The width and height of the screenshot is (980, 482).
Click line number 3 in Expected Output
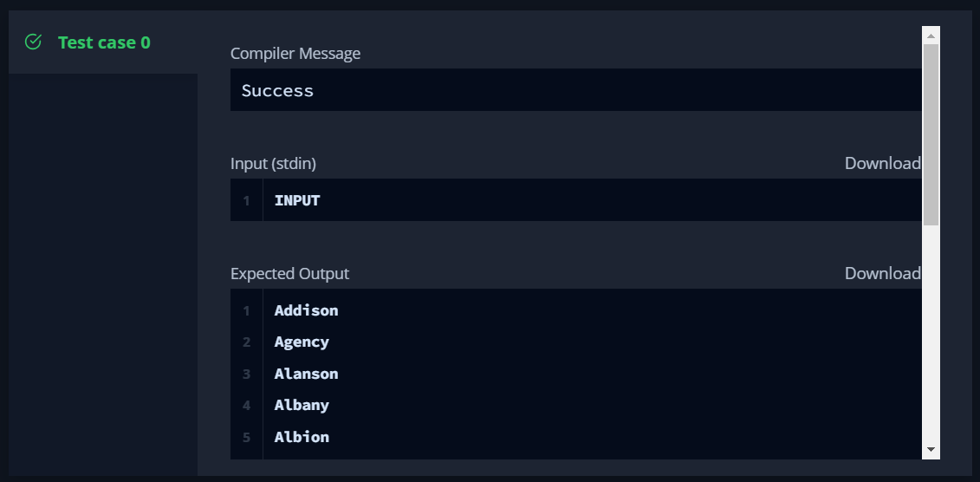(246, 374)
